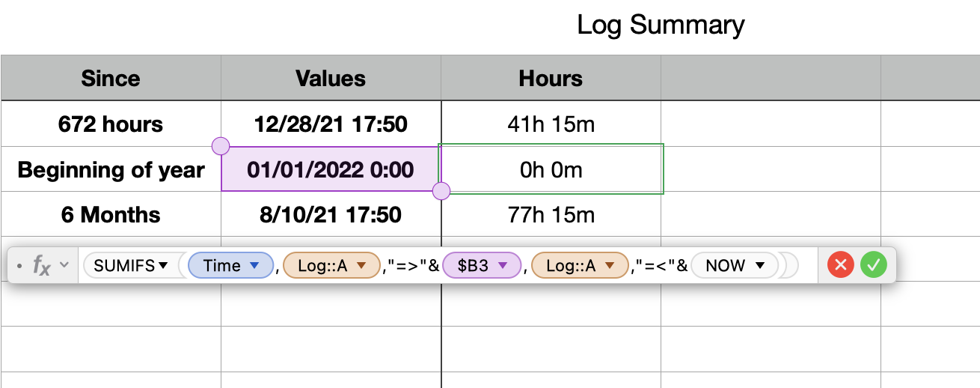Click the cell showing 41h 15m
Viewport: 980px width, 388px height.
551,124
